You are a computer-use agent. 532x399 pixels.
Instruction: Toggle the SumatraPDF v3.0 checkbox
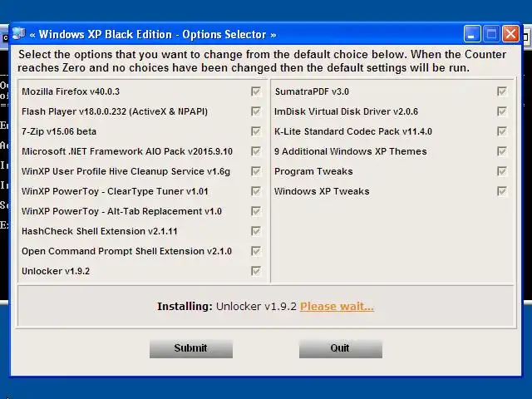[x=502, y=91]
